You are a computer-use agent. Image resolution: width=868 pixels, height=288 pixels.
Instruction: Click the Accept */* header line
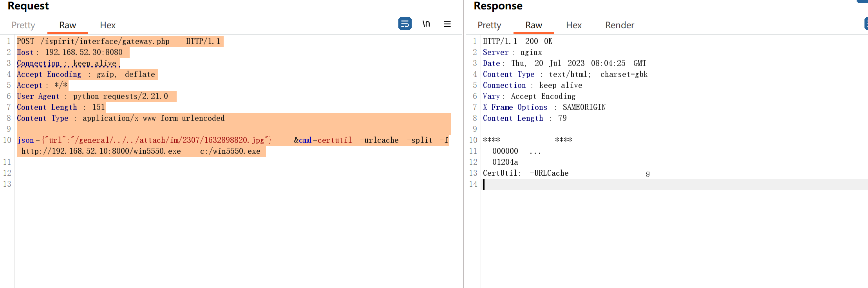[x=42, y=85]
